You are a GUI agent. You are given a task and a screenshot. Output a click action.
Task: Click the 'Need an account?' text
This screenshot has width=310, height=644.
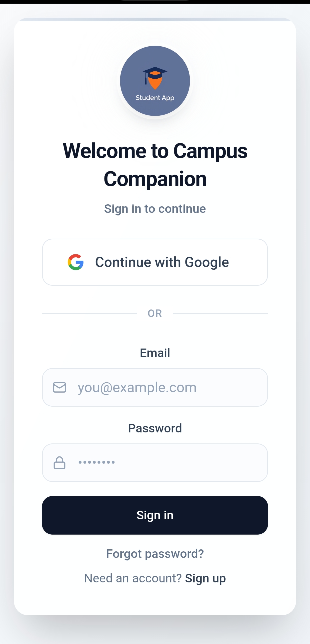coord(133,578)
